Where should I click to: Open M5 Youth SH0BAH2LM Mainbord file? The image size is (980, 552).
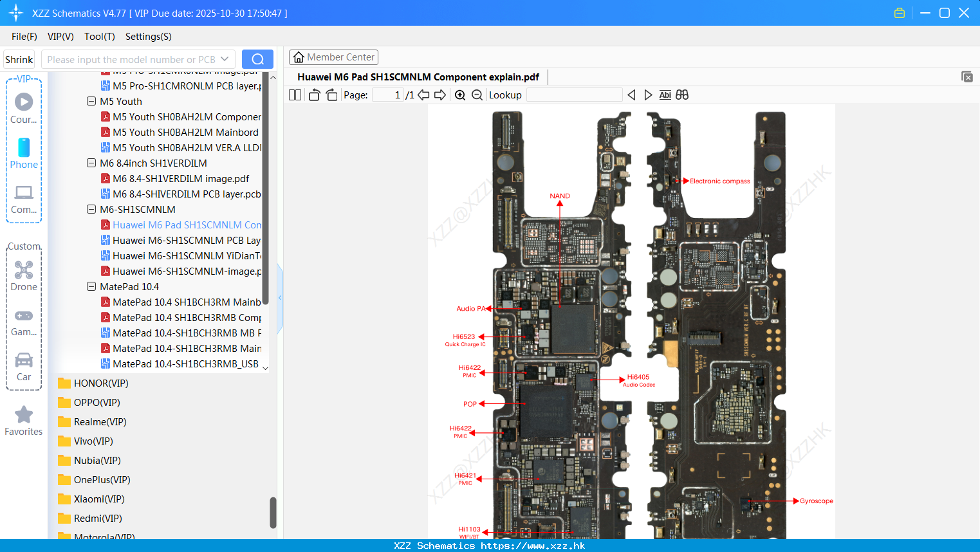pyautogui.click(x=180, y=132)
